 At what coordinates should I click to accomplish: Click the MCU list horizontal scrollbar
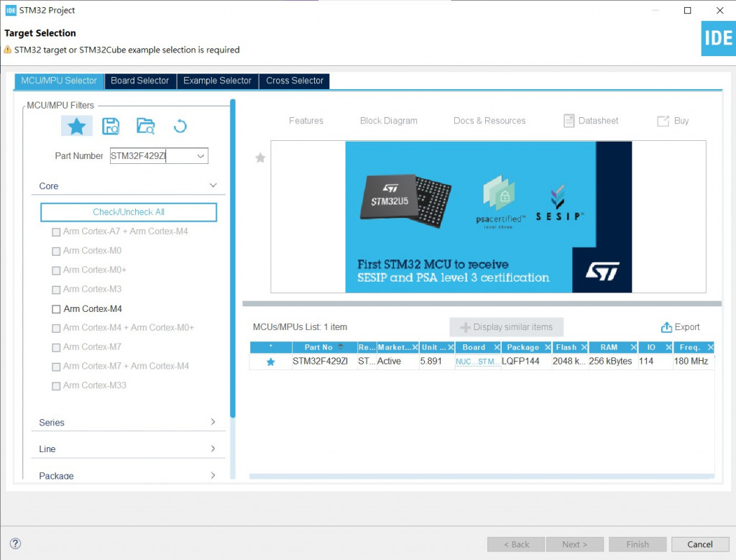tap(482, 476)
